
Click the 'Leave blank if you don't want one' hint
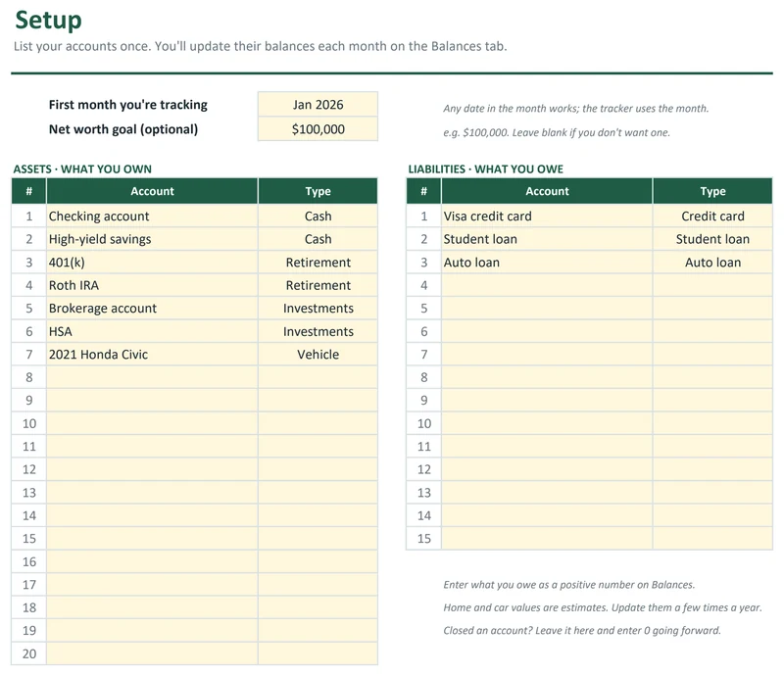pyautogui.click(x=557, y=132)
